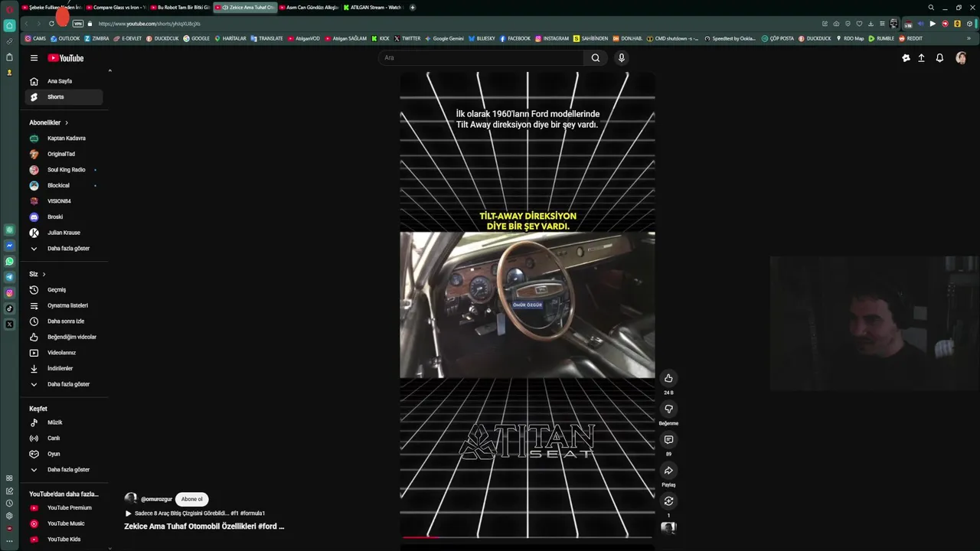Expand Daha fazla göster under Siz
Image resolution: width=980 pixels, height=551 pixels.
pos(64,384)
